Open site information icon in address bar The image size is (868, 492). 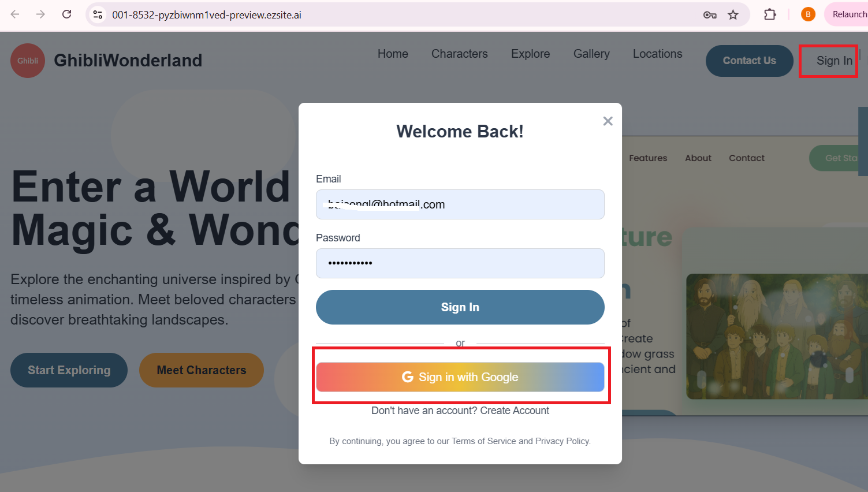click(x=98, y=15)
